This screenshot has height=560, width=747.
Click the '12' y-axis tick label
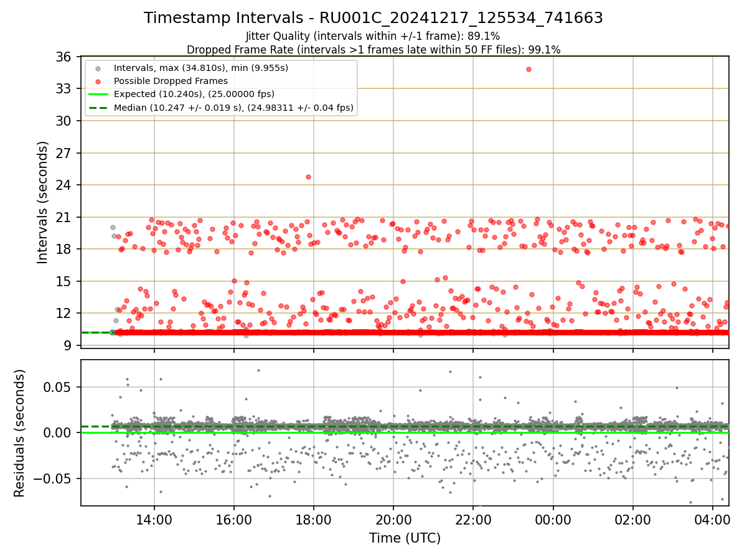tap(64, 313)
